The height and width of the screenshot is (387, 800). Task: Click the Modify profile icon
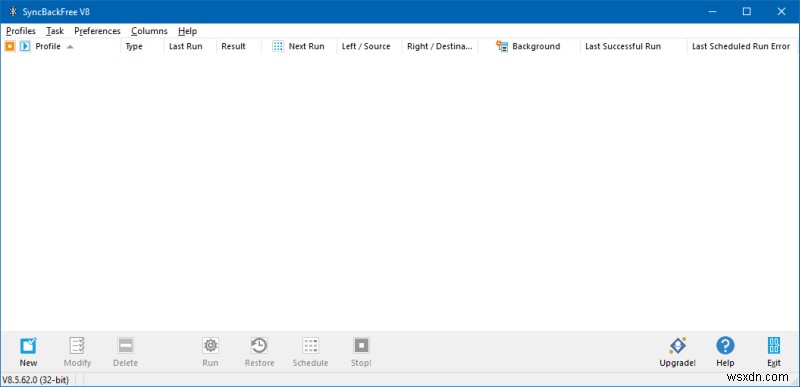point(77,346)
